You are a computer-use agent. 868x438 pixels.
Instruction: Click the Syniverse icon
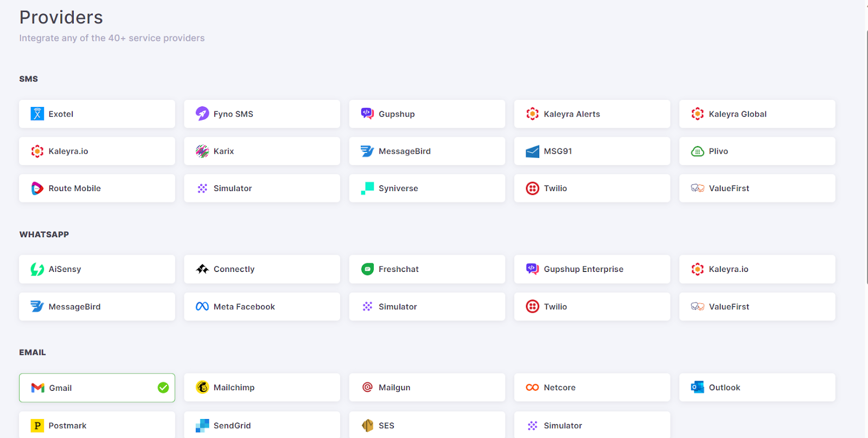pyautogui.click(x=367, y=188)
